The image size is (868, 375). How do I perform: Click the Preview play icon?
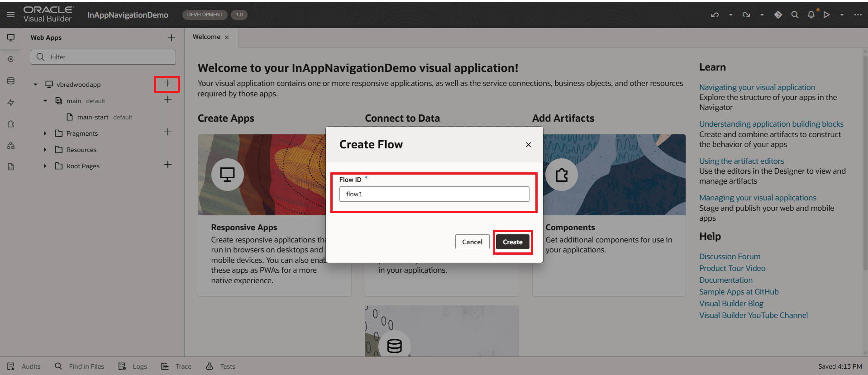pos(827,15)
